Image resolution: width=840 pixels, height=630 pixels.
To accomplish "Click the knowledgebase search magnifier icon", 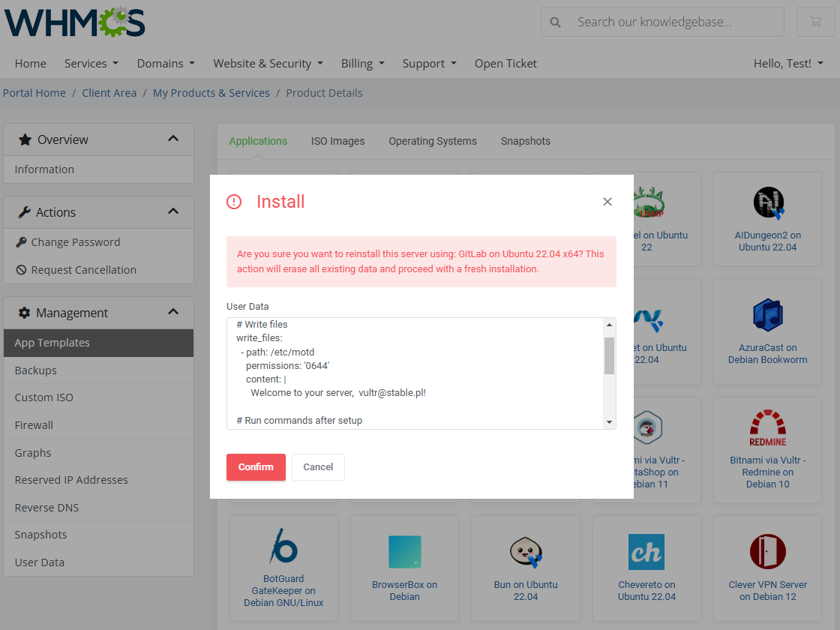I will pos(556,22).
